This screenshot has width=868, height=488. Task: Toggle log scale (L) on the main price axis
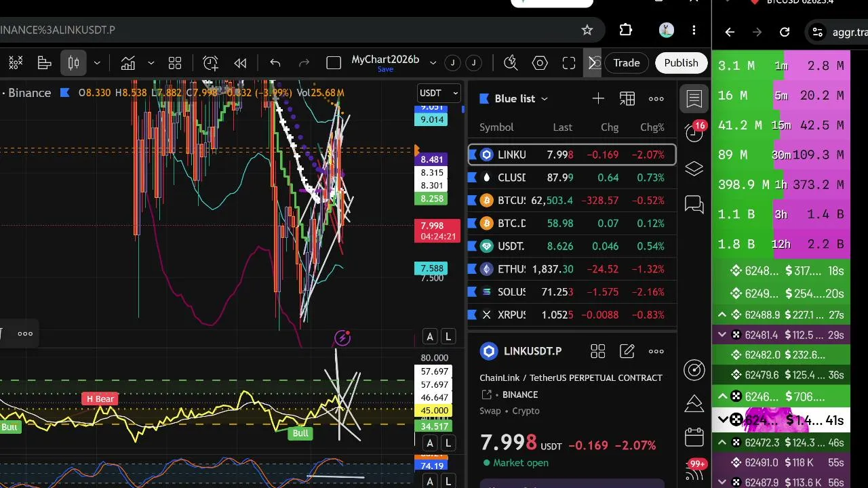448,336
